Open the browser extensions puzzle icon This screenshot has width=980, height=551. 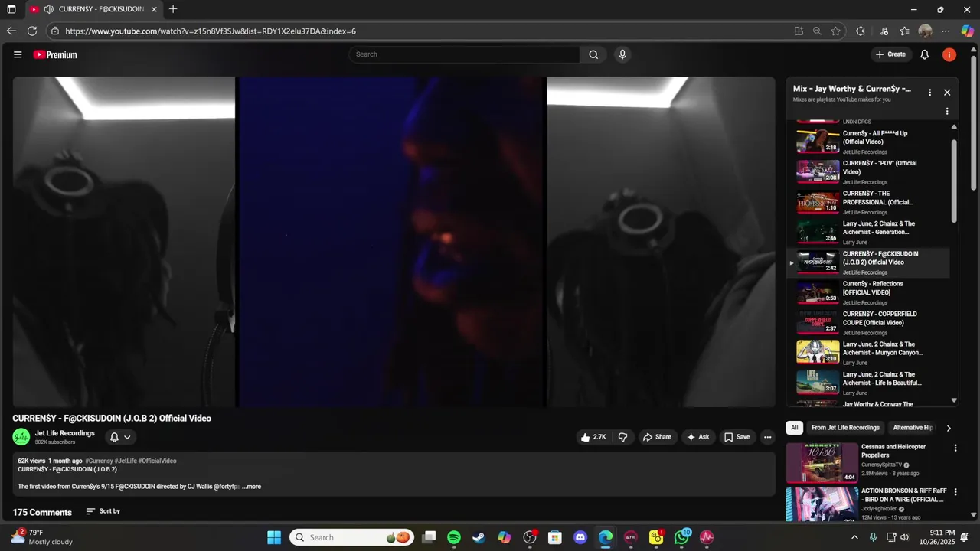861,31
